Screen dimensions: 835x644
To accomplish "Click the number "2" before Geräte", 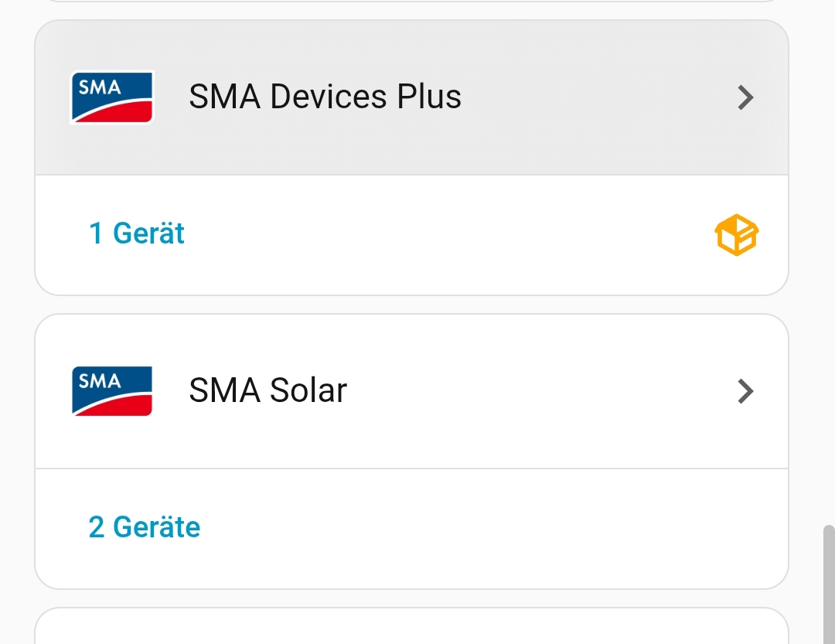I will pyautogui.click(x=96, y=527).
